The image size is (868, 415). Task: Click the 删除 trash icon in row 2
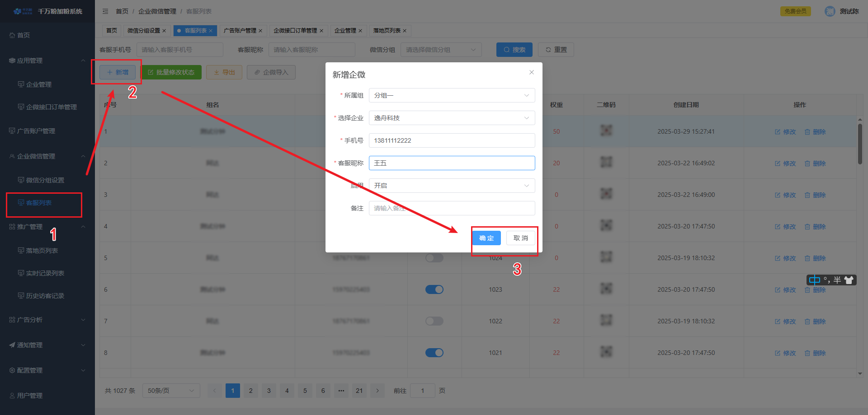pyautogui.click(x=807, y=163)
